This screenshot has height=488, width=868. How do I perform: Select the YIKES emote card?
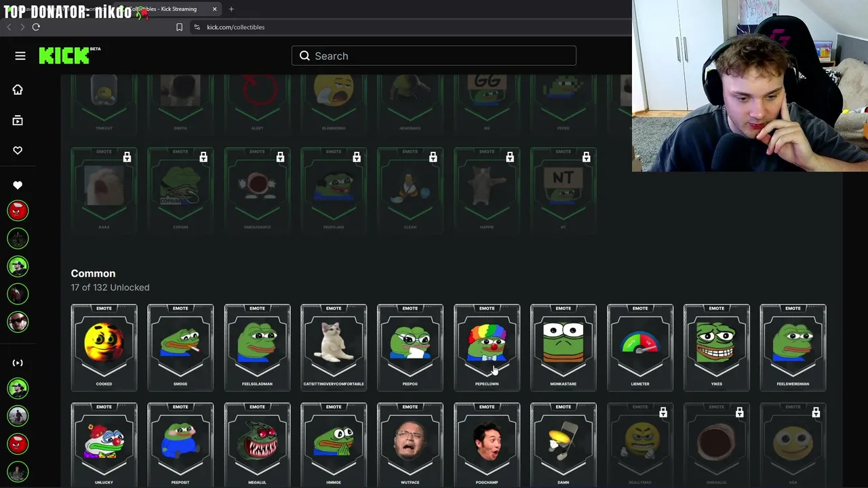point(717,348)
